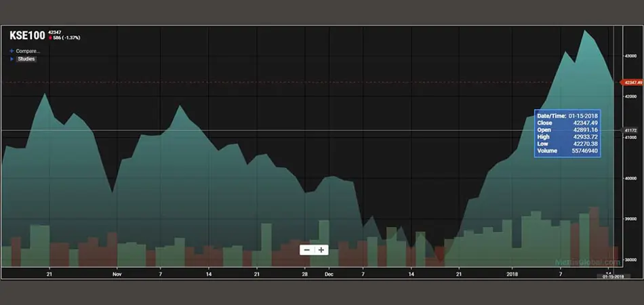Click the MettisGlobal.com watermark
The width and height of the screenshot is (644, 305).
coord(595,261)
